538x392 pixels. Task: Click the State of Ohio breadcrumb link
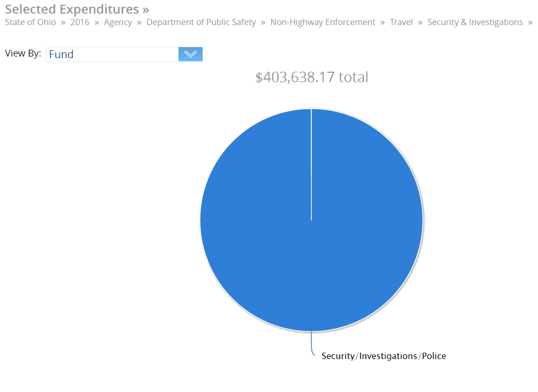click(30, 22)
